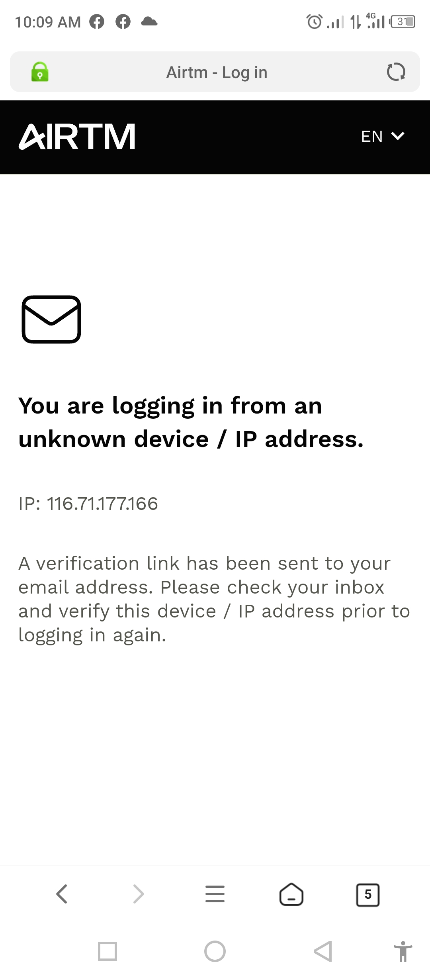
Task: Click the Airtm logo
Action: (x=77, y=137)
